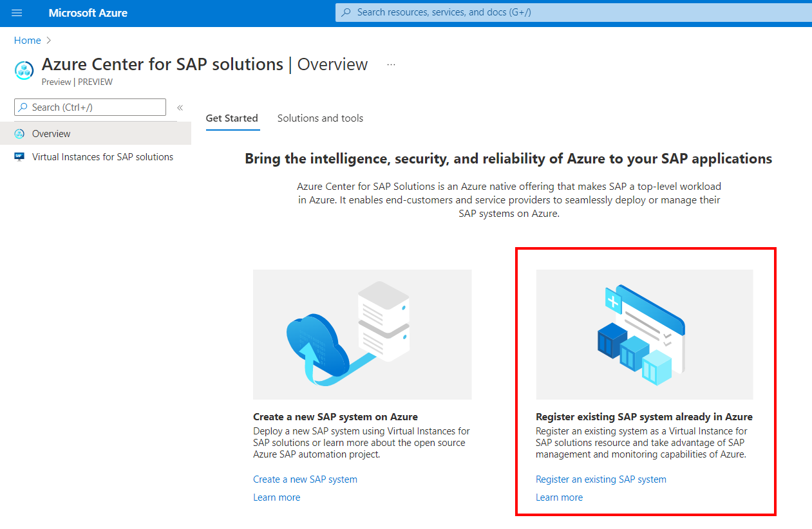
Task: Open the hamburger portal menu
Action: click(x=17, y=13)
